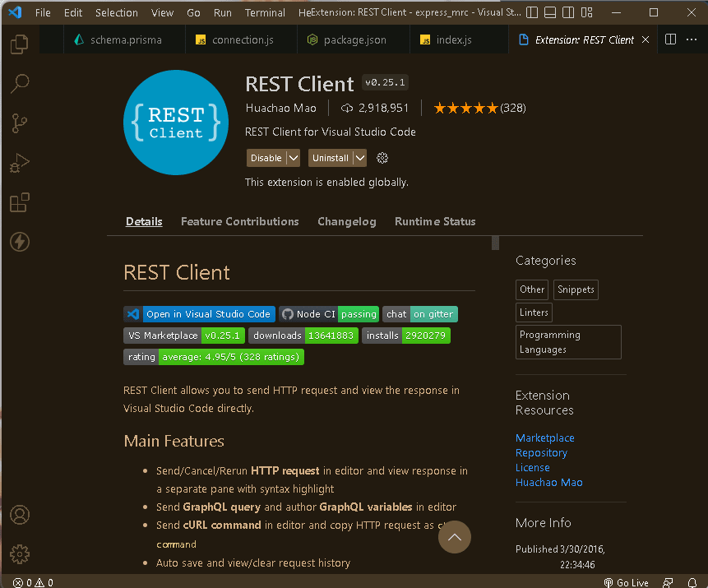Select the Programming Languages category tag
This screenshot has height=588, width=708.
[x=568, y=342]
